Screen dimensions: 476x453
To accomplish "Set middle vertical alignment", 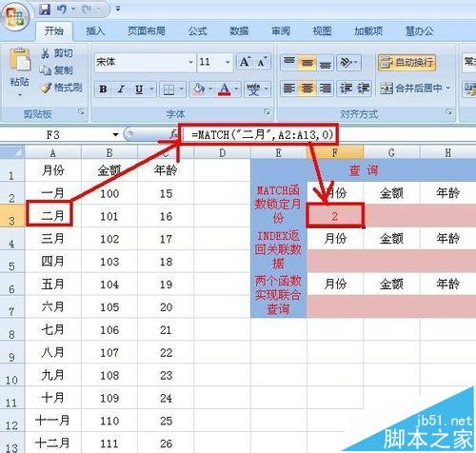I will click(307, 62).
